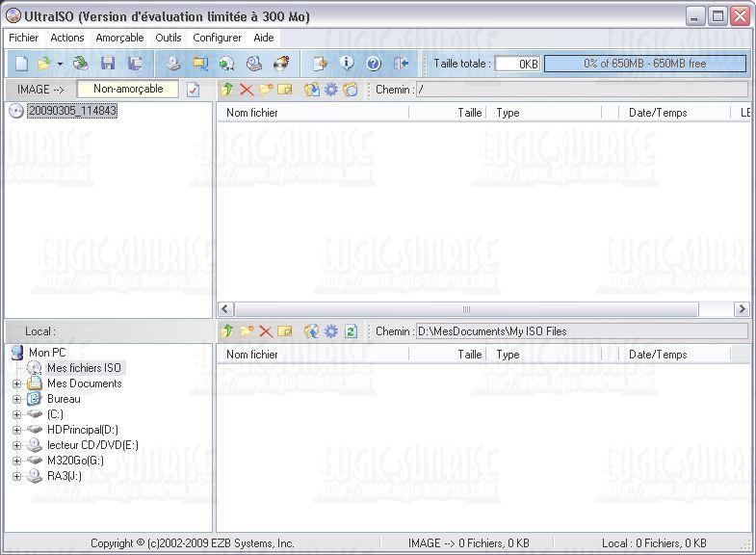
Task: Expand the M320Go(G:) drive node
Action: [17, 461]
